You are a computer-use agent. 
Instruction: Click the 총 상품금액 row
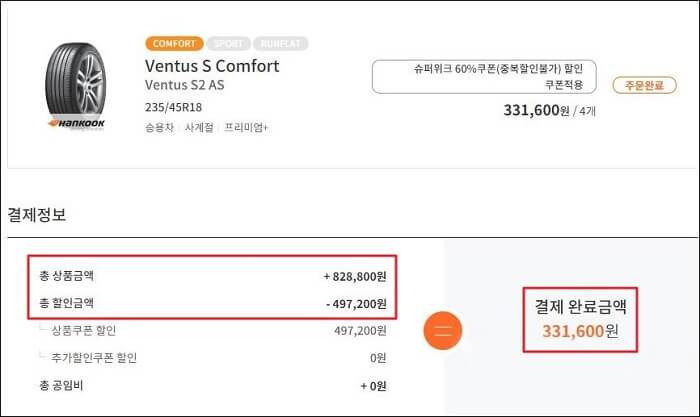(x=211, y=275)
